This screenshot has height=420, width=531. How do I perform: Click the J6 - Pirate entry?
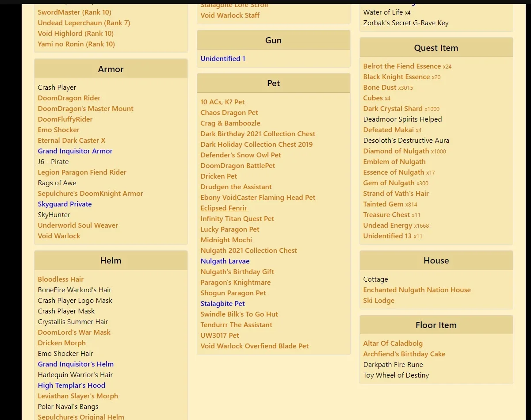coord(53,162)
